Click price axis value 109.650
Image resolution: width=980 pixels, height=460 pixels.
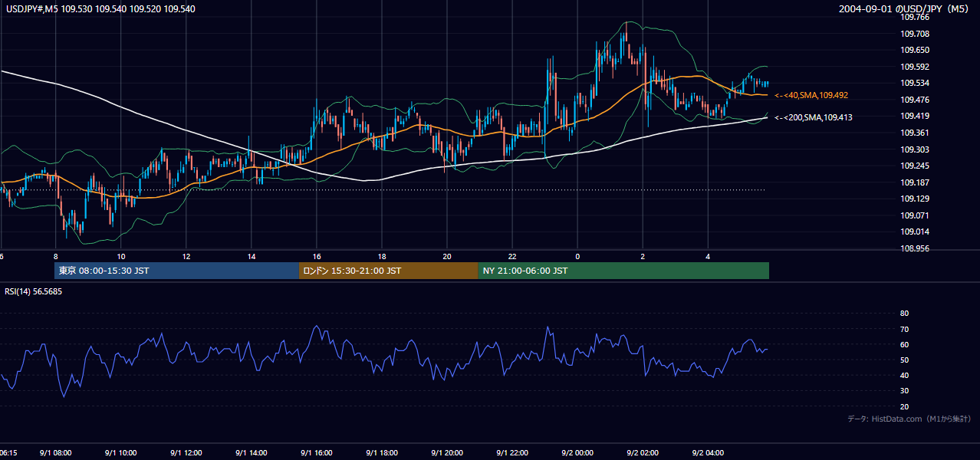915,50
